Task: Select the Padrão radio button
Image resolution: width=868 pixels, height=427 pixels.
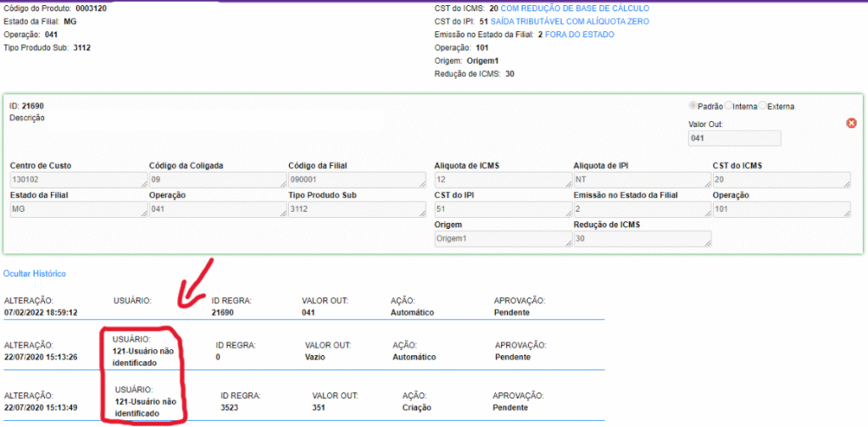Action: coord(693,106)
